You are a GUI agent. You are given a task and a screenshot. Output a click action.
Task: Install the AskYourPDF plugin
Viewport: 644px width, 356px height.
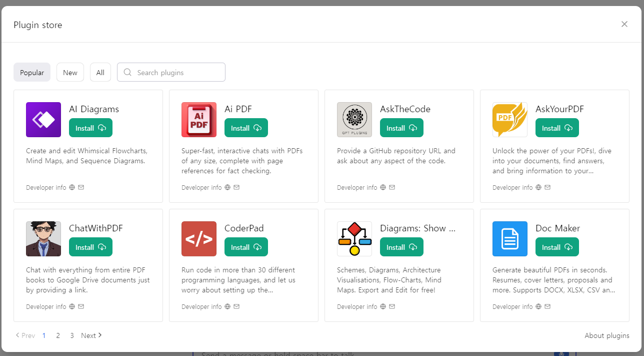pyautogui.click(x=557, y=128)
